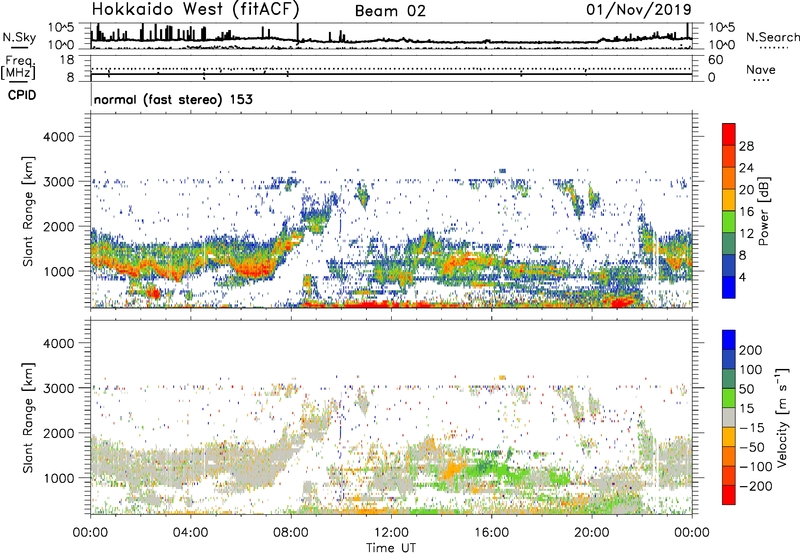
Task: Select the 'CPID' row label
Action: point(22,95)
